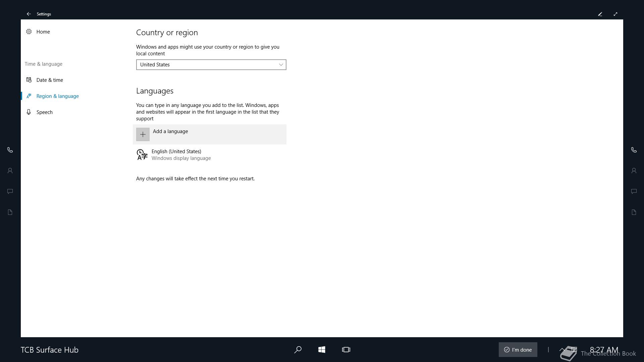The height and width of the screenshot is (362, 644).
Task: Click the plus icon for Add a language
Action: (143, 134)
